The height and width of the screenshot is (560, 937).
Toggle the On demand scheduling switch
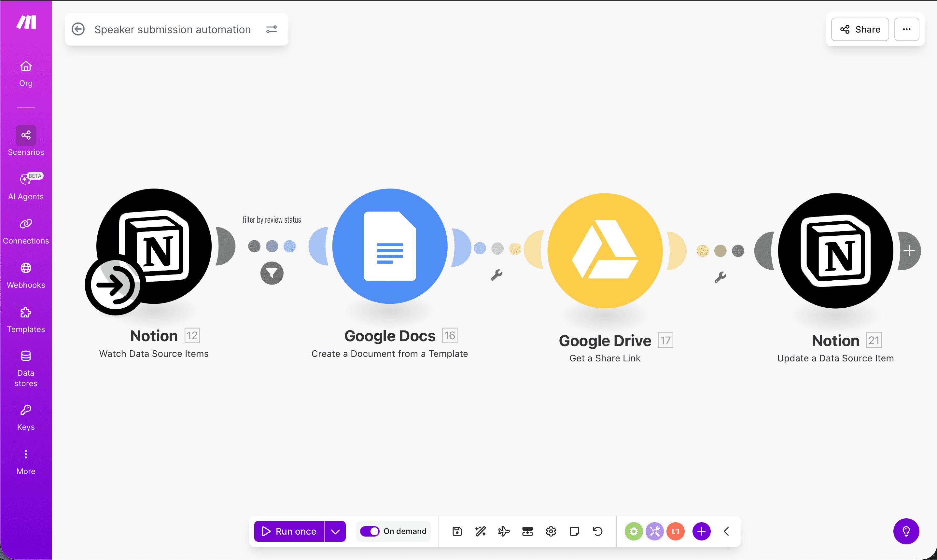click(370, 531)
